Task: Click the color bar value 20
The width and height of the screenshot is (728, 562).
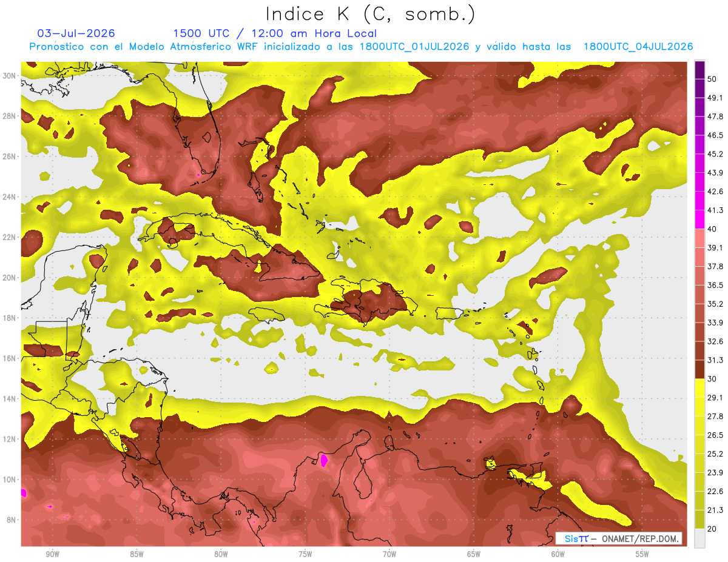Action: pyautogui.click(x=712, y=529)
